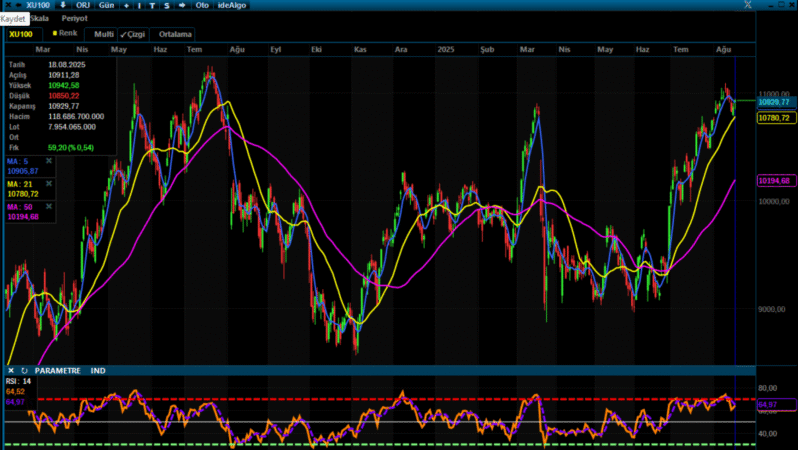
Task: Click the down-arrow download icon beside XU100
Action: point(63,5)
